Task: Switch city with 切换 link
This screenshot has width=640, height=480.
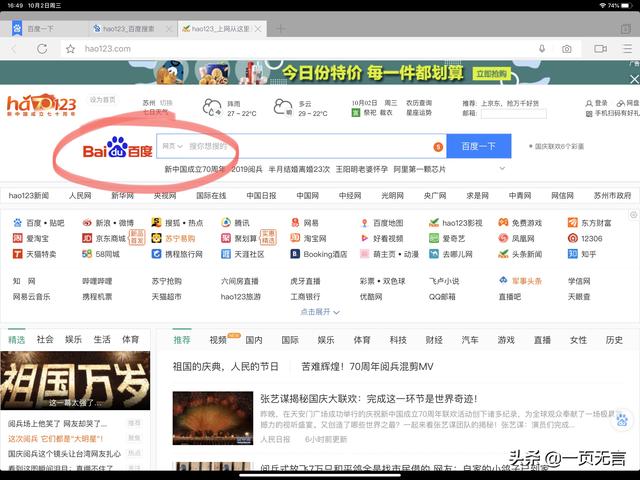Action: (x=166, y=103)
